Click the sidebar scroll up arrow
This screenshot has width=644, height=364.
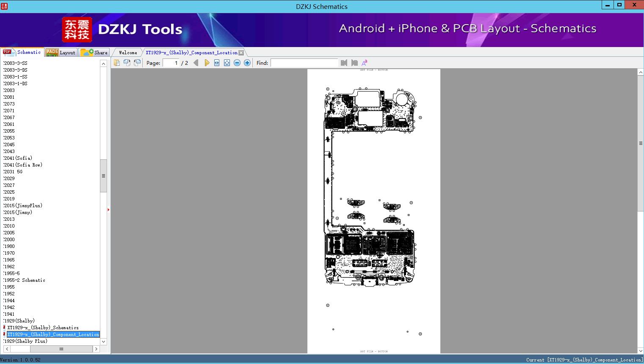pyautogui.click(x=103, y=64)
